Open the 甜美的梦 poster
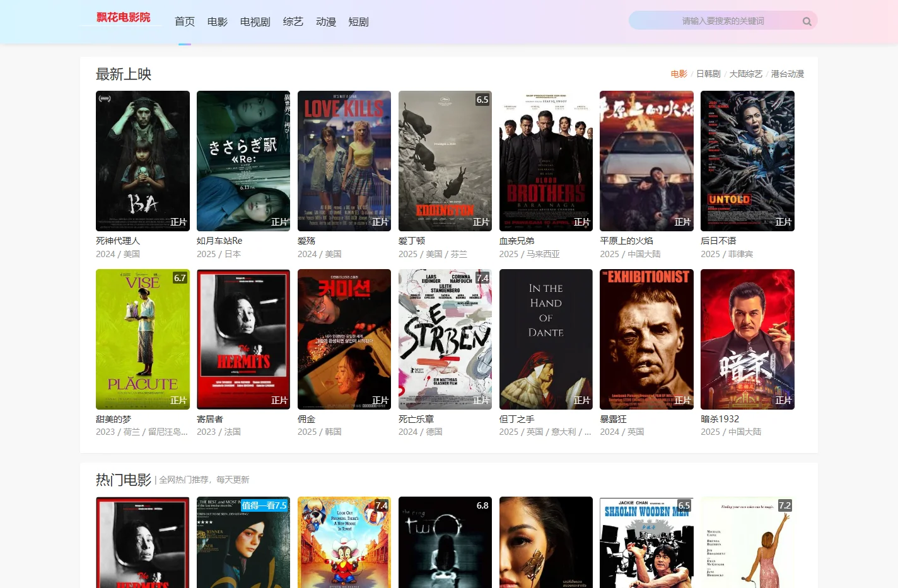This screenshot has height=588, width=898. click(x=143, y=339)
